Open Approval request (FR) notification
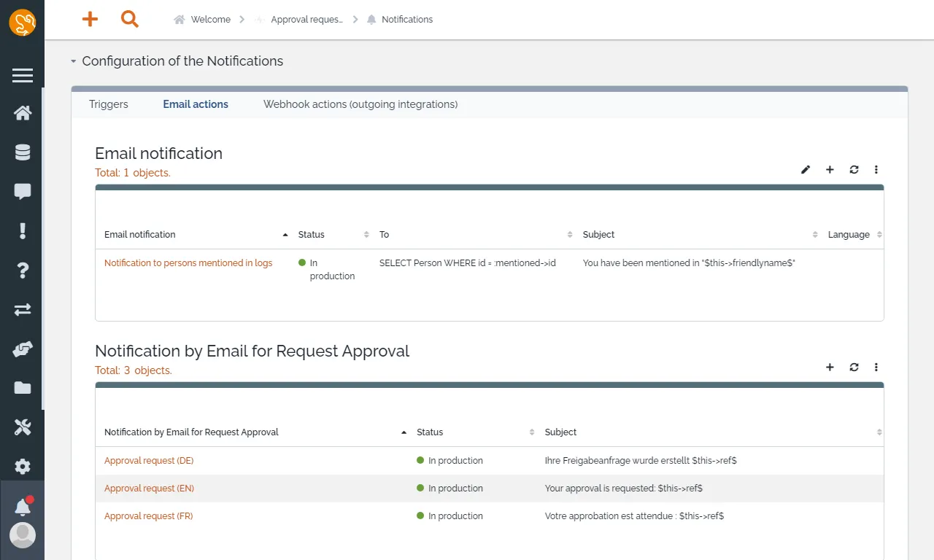Image resolution: width=934 pixels, height=560 pixels. tap(149, 516)
